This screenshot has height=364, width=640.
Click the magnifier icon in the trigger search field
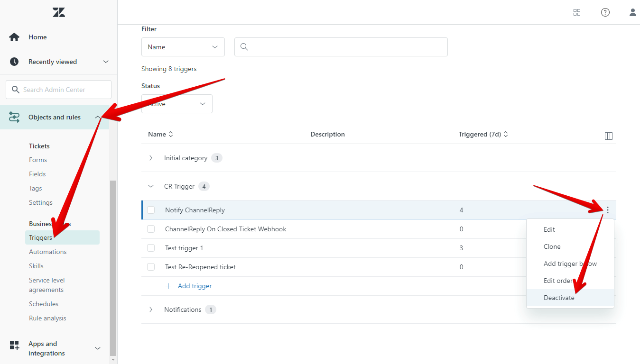(244, 47)
